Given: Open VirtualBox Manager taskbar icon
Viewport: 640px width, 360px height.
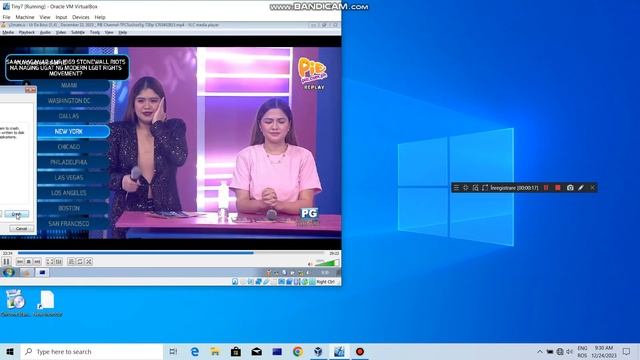Looking at the screenshot, I should click(x=318, y=351).
